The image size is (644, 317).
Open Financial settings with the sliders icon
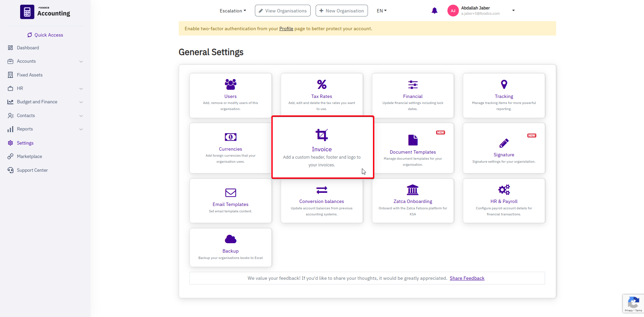click(413, 85)
